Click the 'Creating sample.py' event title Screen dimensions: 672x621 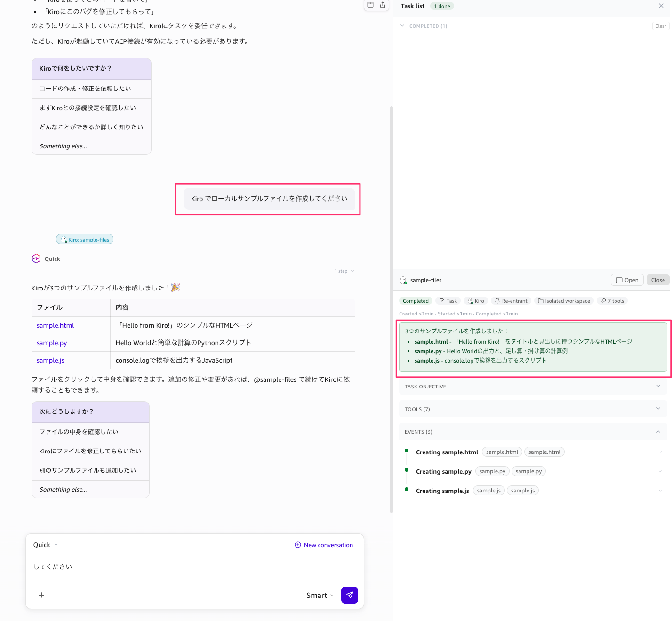pos(444,471)
